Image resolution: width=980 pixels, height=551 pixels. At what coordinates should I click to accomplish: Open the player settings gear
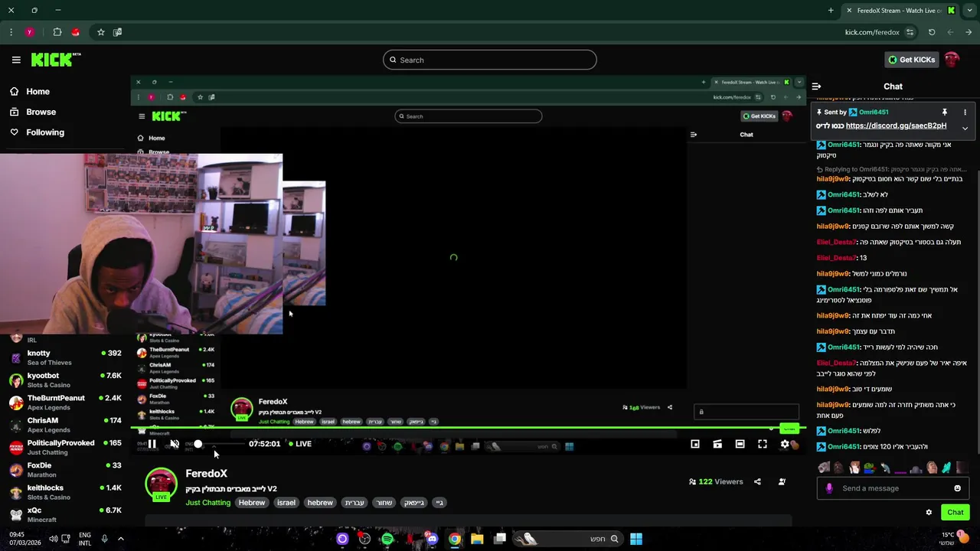[785, 444]
